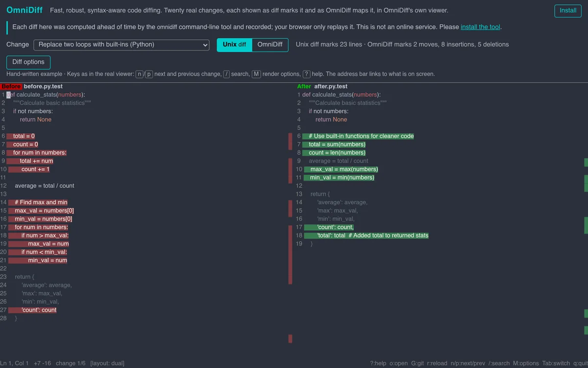Click 'Tab:switch' in the status bar
Viewport: 588px width, 368px height.
point(556,363)
